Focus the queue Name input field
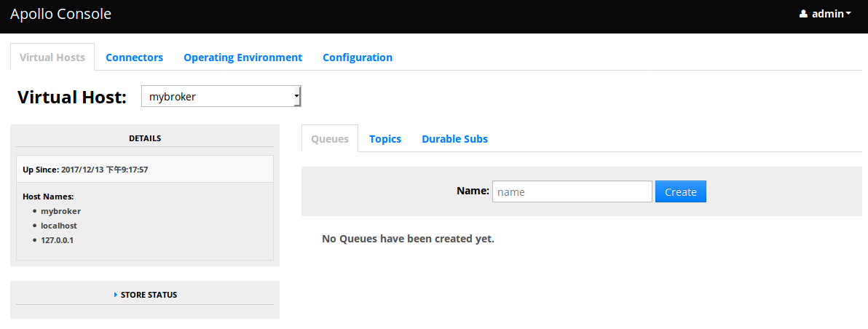 (572, 191)
